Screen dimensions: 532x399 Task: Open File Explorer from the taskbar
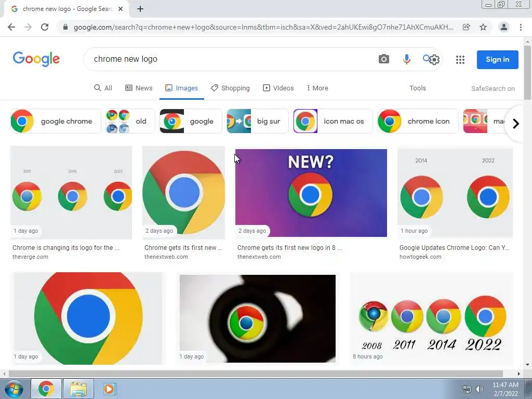[78, 389]
